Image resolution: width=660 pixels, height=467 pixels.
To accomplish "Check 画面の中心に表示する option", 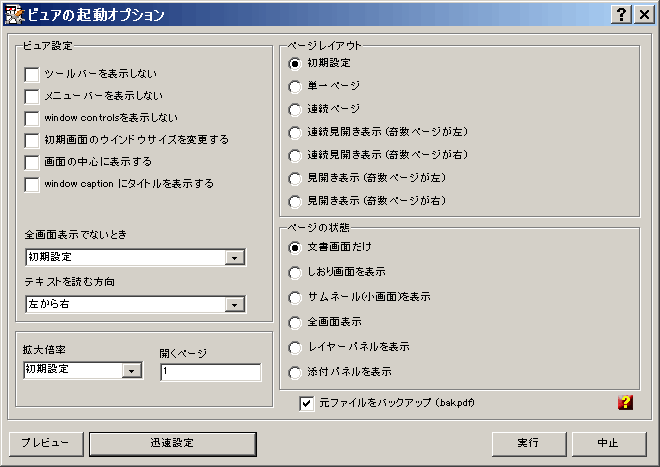I will coord(33,162).
